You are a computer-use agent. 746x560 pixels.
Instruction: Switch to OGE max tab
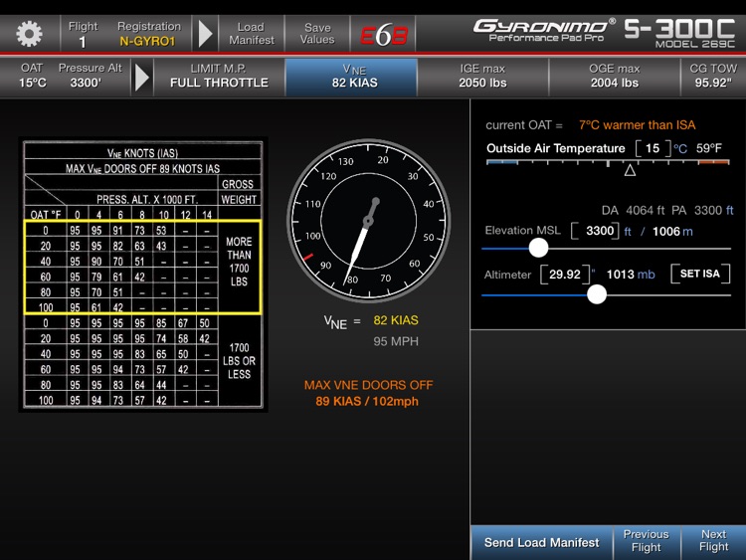[615, 77]
